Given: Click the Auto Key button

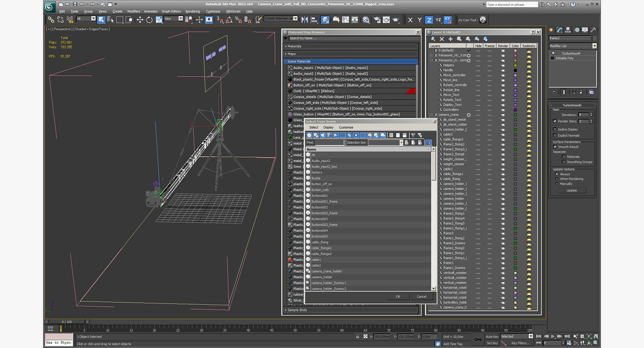Looking at the screenshot, I should tap(492, 336).
